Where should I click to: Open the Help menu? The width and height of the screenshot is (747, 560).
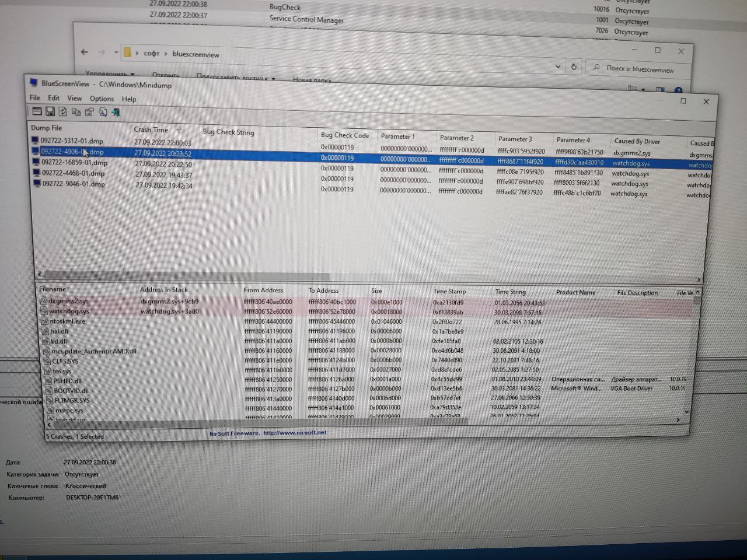129,99
